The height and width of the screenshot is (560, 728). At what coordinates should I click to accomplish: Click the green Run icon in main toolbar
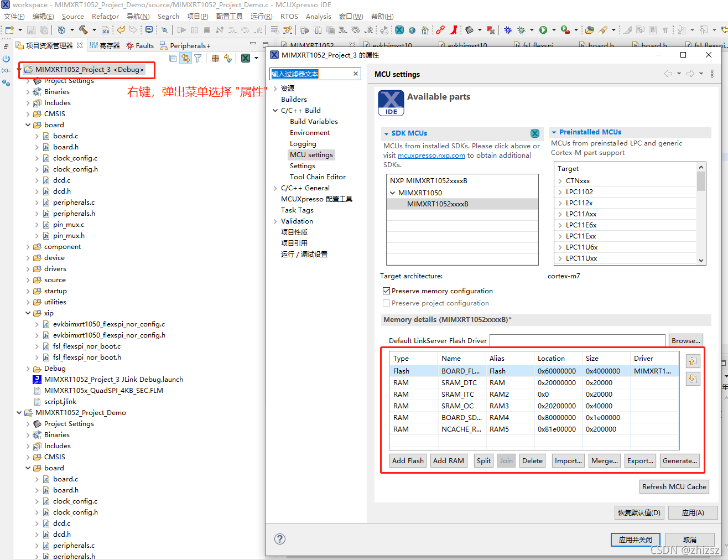click(x=543, y=30)
